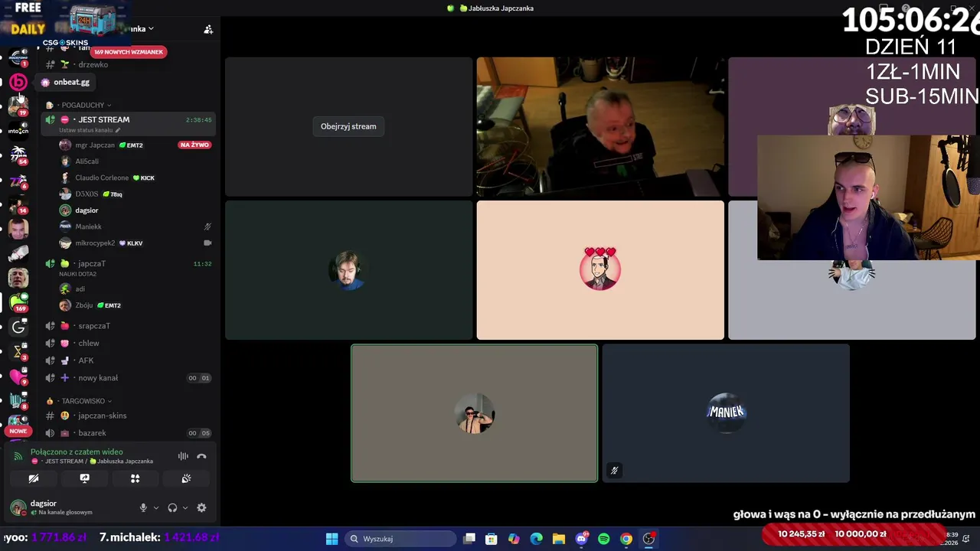
Task: Open Spotify from the taskbar
Action: coord(604,539)
